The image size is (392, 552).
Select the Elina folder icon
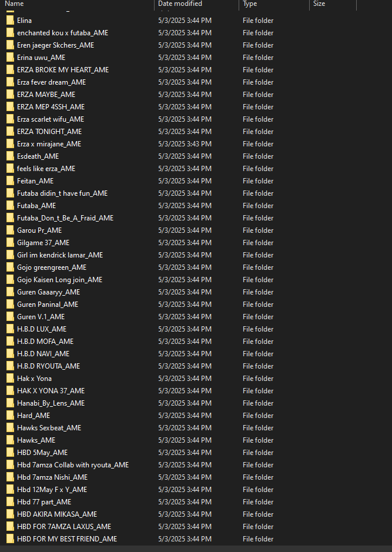(x=10, y=21)
